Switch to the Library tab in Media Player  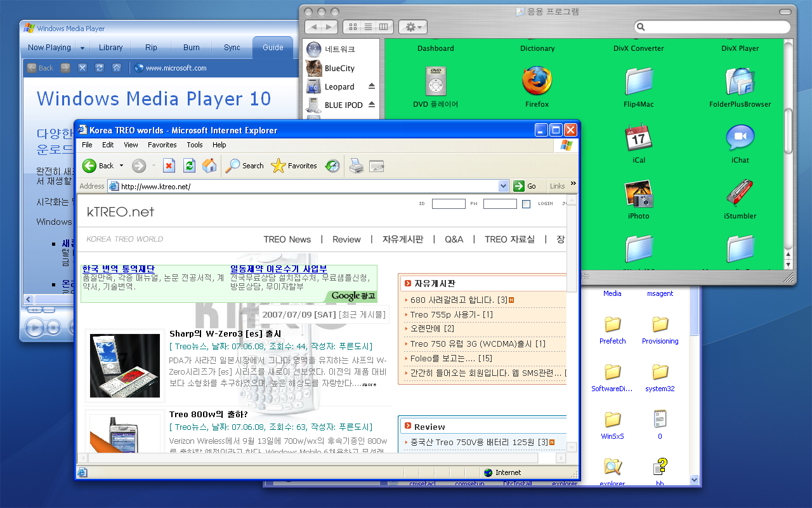[x=110, y=48]
